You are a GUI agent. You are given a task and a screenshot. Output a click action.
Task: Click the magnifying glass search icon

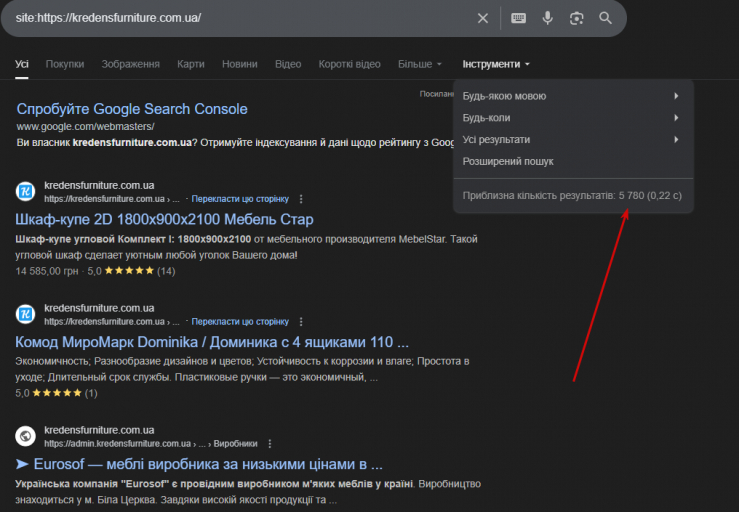pos(605,18)
